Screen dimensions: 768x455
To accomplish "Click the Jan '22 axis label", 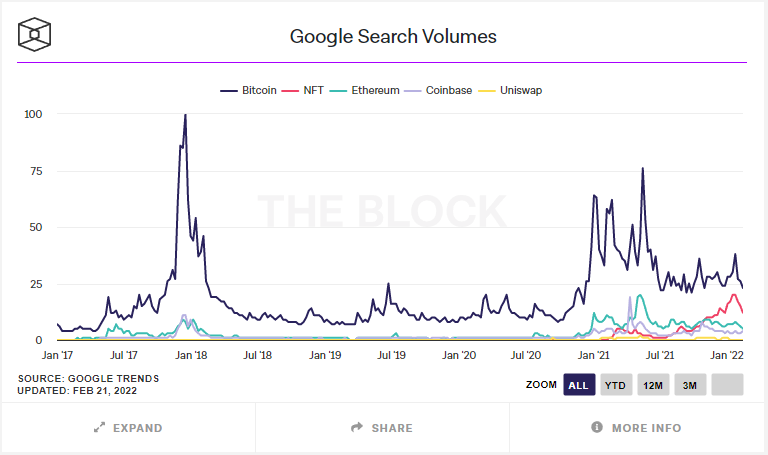I will tap(727, 355).
